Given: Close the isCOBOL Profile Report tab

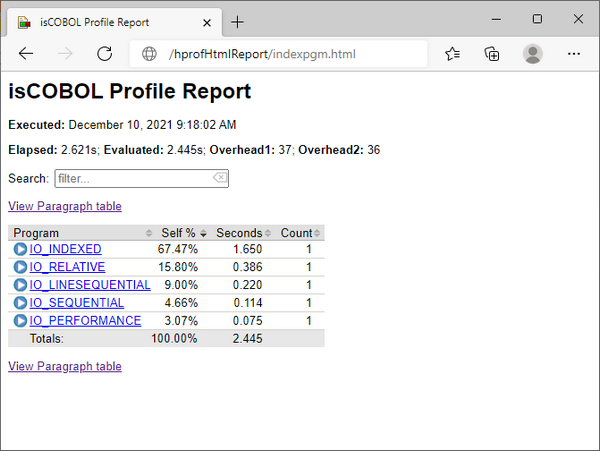Looking at the screenshot, I should 207,23.
